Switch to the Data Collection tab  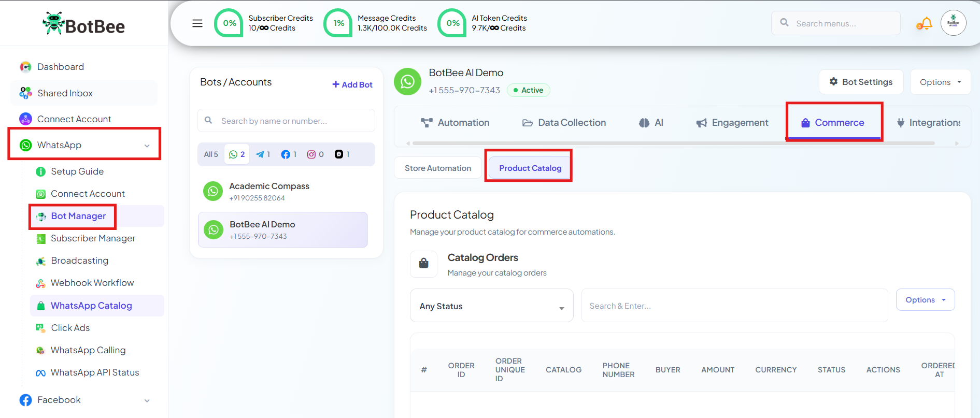(x=564, y=123)
